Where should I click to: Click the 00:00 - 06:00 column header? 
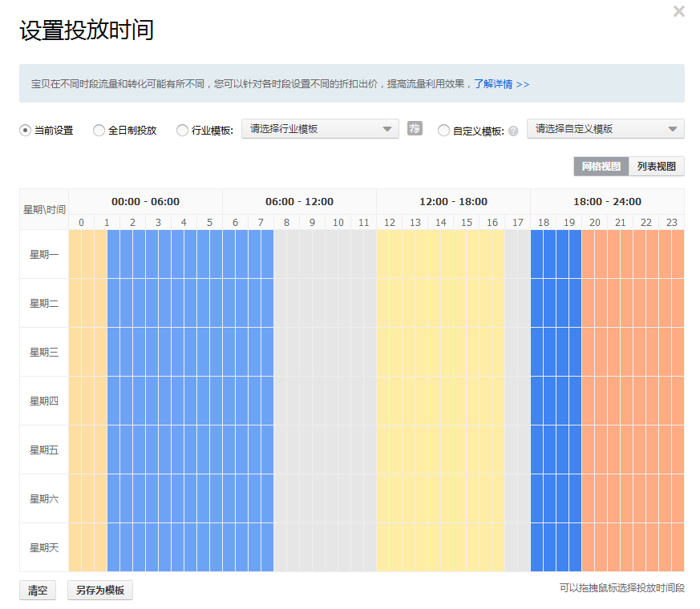pos(145,201)
